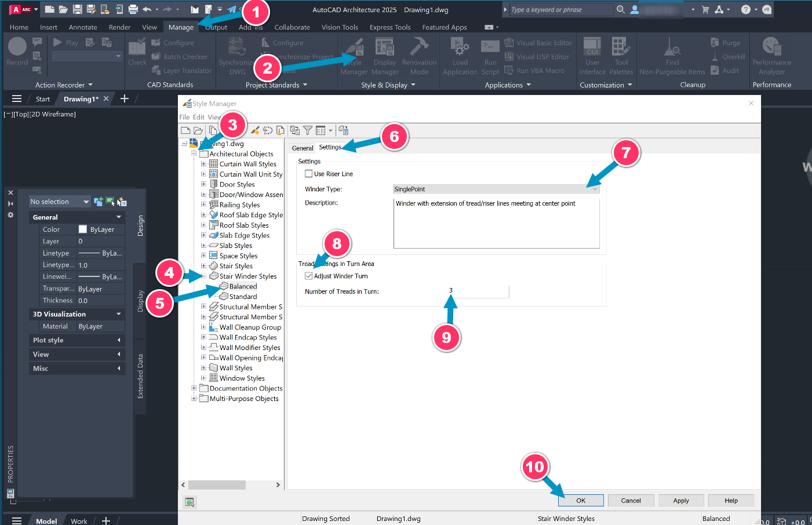Enable the Use Riser Line checkbox
Screen dimensions: 812x525
click(x=309, y=174)
